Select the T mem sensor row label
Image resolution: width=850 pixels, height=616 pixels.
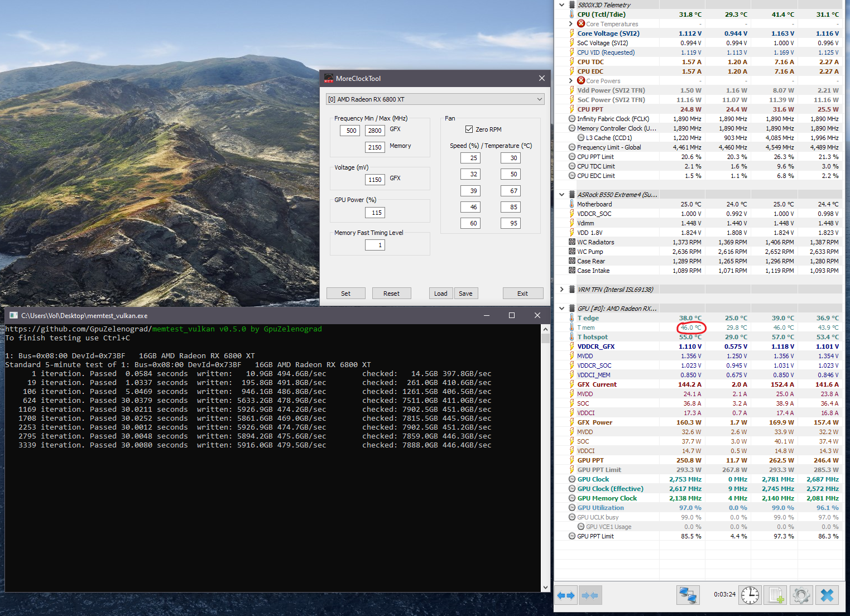(x=586, y=328)
